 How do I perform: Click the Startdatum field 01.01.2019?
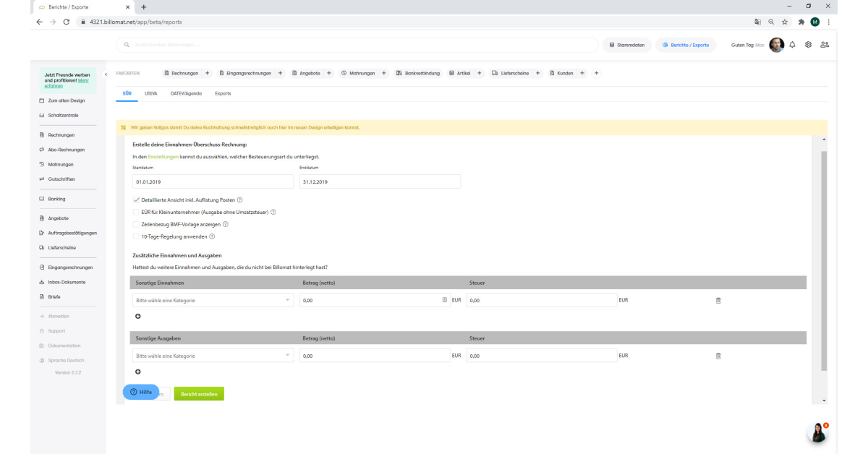click(x=213, y=182)
